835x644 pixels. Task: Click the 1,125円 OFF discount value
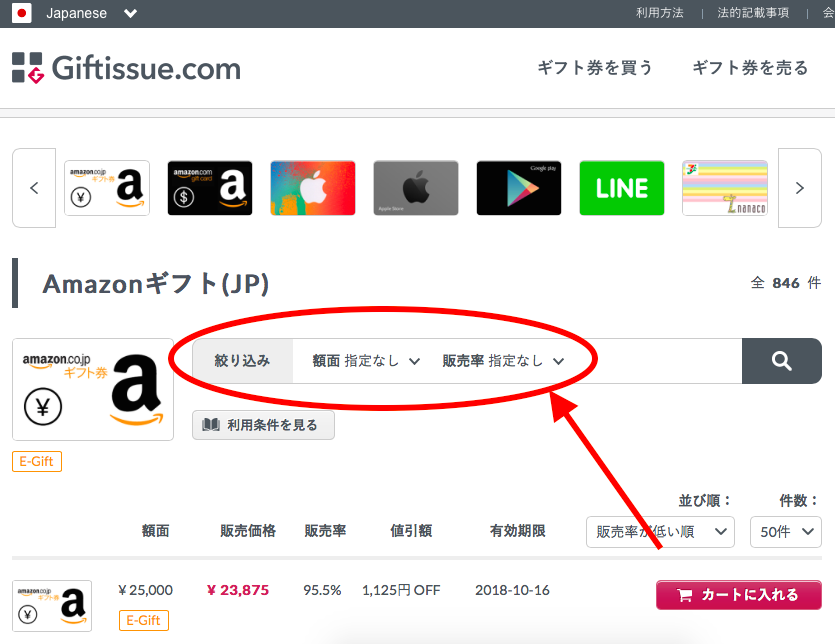pyautogui.click(x=401, y=590)
